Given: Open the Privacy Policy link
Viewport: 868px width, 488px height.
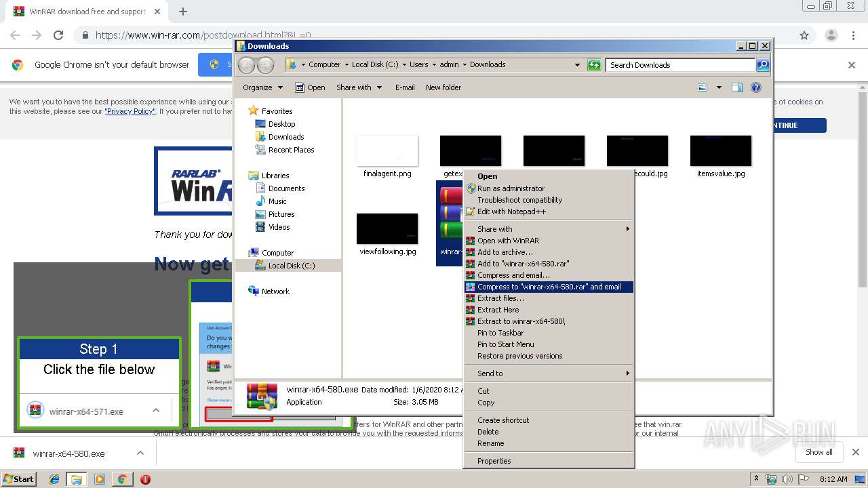Looking at the screenshot, I should pos(130,111).
